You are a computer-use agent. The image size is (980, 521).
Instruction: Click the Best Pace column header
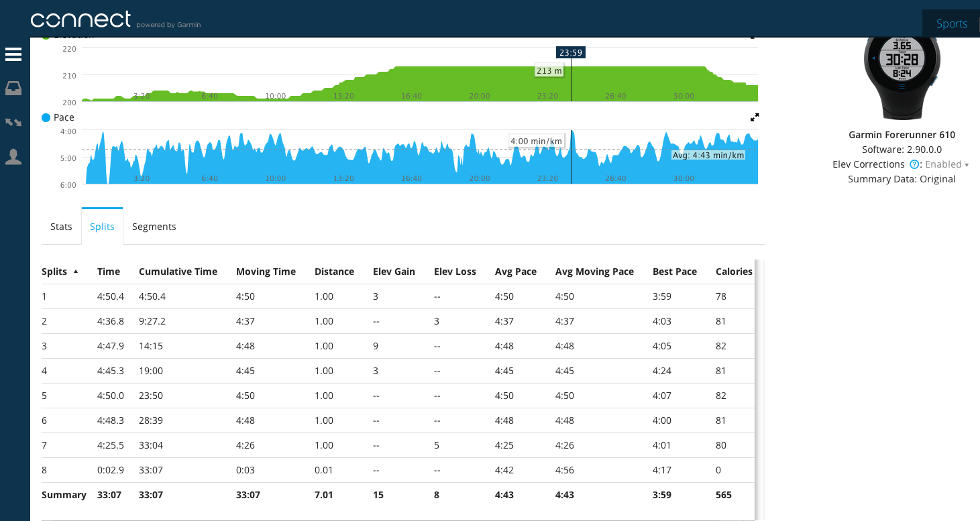coord(674,272)
